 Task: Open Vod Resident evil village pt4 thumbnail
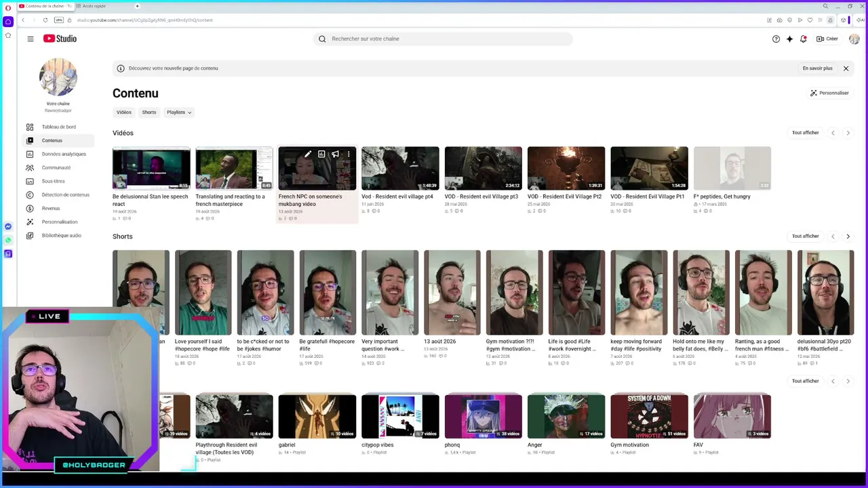click(400, 168)
